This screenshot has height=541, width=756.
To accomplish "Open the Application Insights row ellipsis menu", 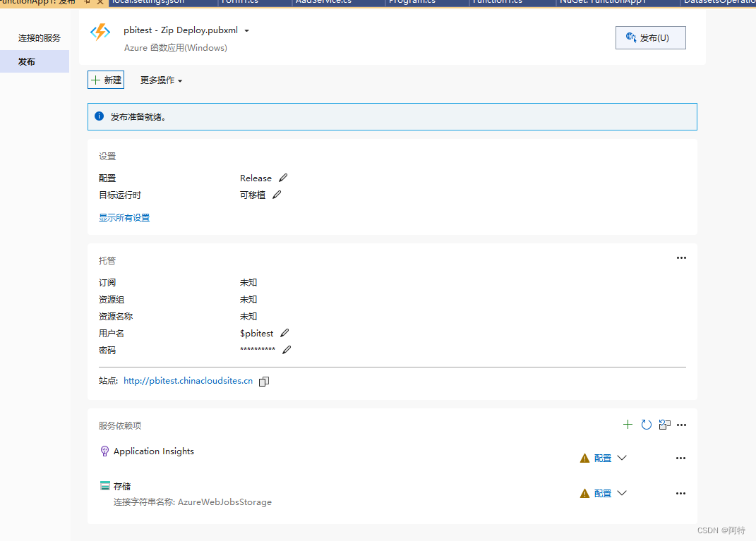I will pos(680,458).
